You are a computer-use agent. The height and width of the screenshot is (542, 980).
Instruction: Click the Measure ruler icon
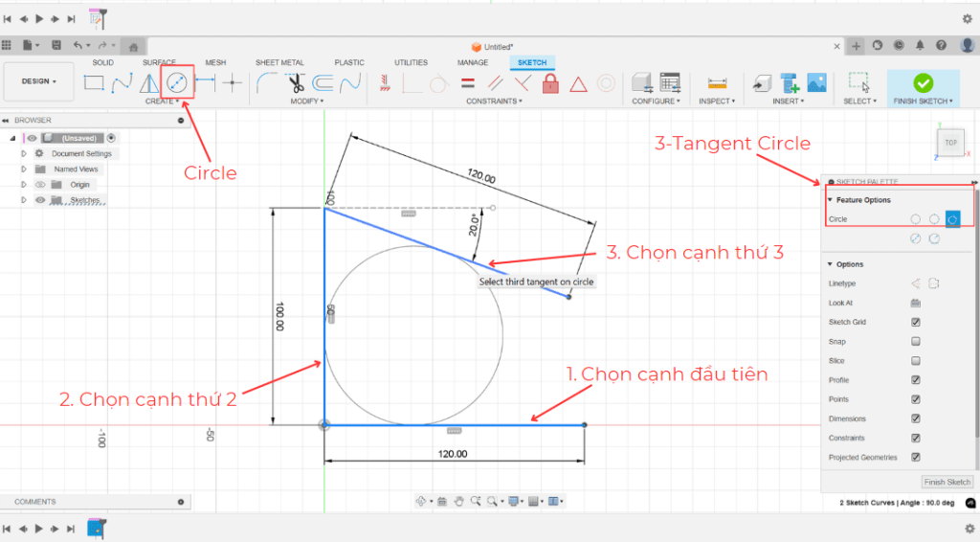pyautogui.click(x=717, y=83)
